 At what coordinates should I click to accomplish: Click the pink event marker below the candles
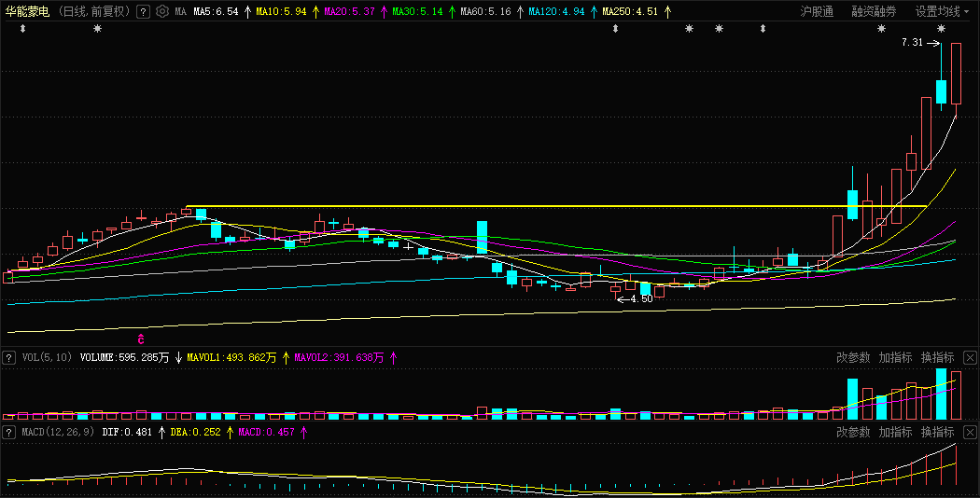coord(141,339)
